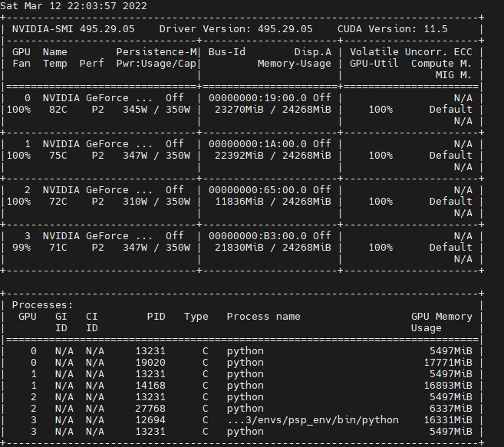Click the 'Processes:' label
504x447 pixels.
pyautogui.click(x=42, y=305)
